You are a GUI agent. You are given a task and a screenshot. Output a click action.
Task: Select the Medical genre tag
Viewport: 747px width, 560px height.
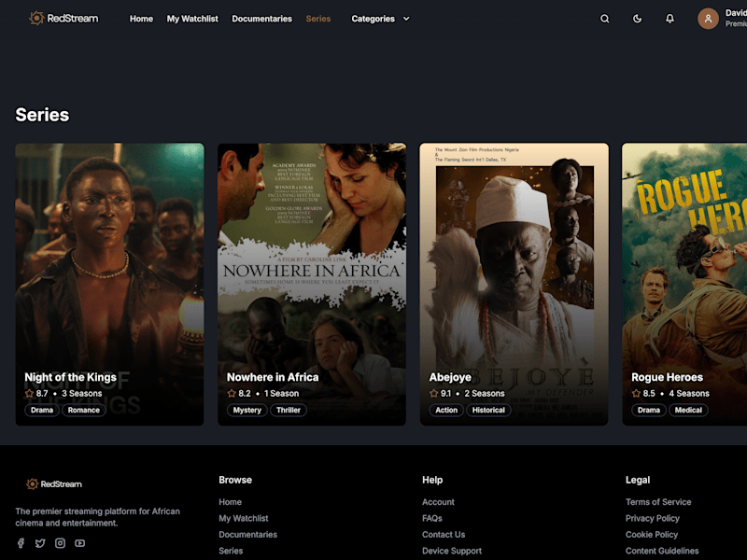click(688, 410)
